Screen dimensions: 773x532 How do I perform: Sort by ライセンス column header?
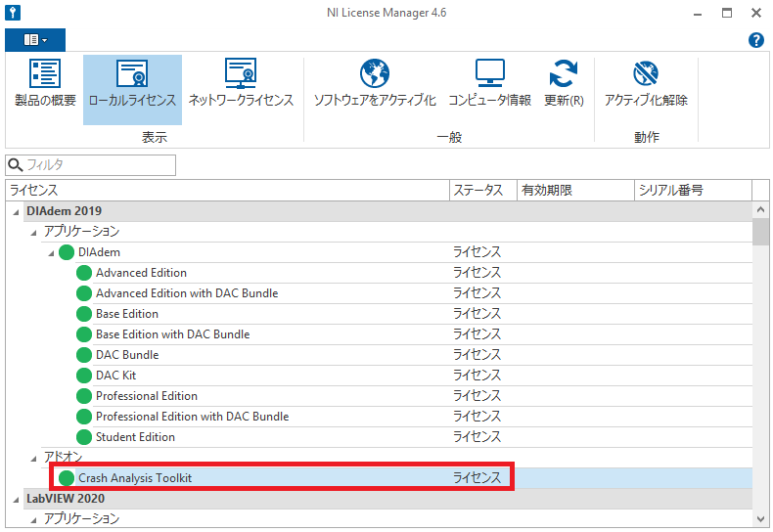tap(227, 190)
